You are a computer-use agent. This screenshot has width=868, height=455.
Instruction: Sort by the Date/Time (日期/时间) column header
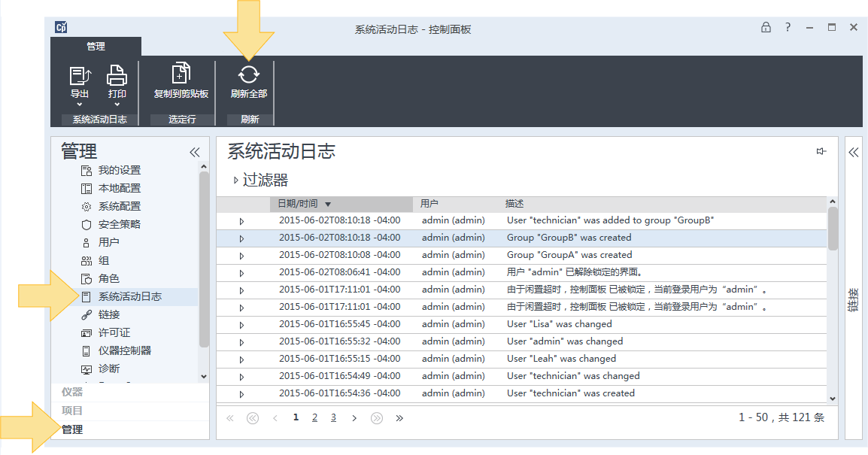pyautogui.click(x=341, y=204)
